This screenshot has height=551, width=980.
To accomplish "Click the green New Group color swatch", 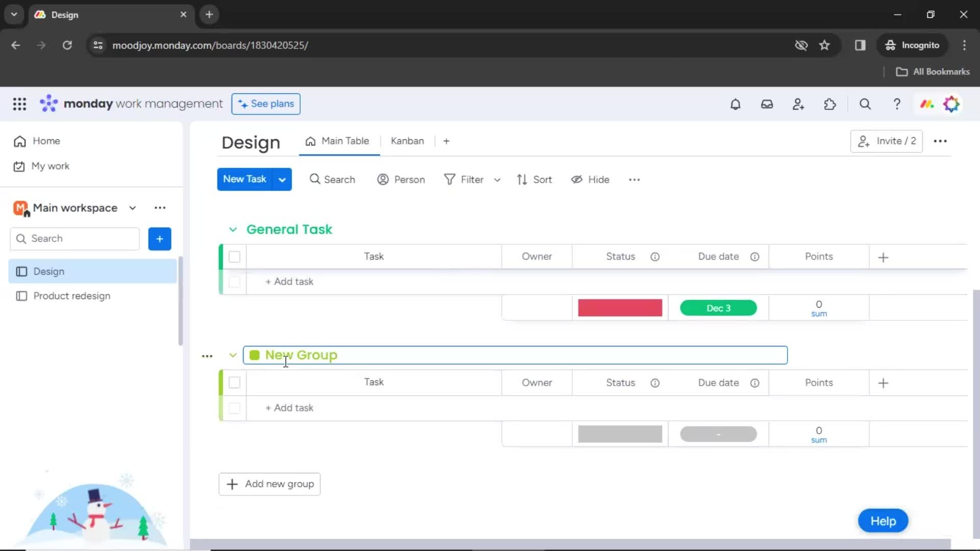I will click(254, 355).
